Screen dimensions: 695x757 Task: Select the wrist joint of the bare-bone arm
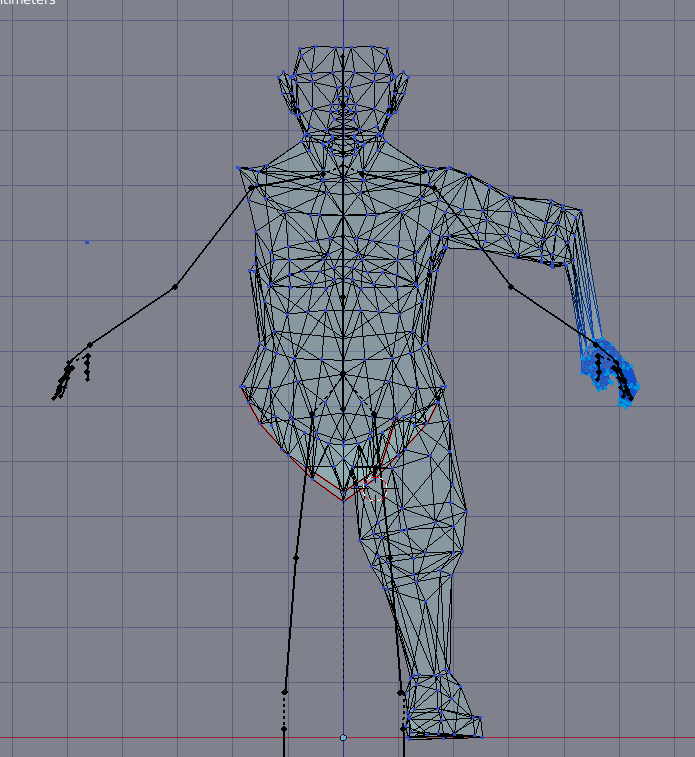(90, 345)
